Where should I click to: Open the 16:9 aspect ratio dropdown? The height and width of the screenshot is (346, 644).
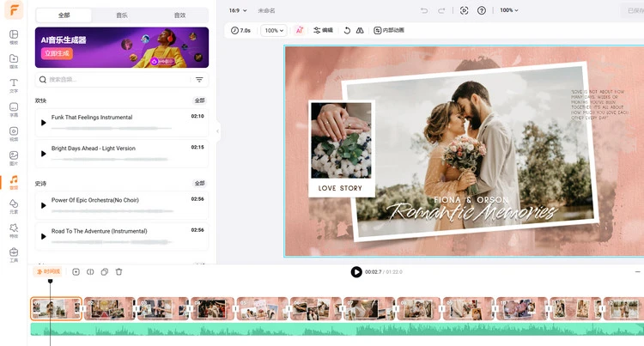(238, 10)
